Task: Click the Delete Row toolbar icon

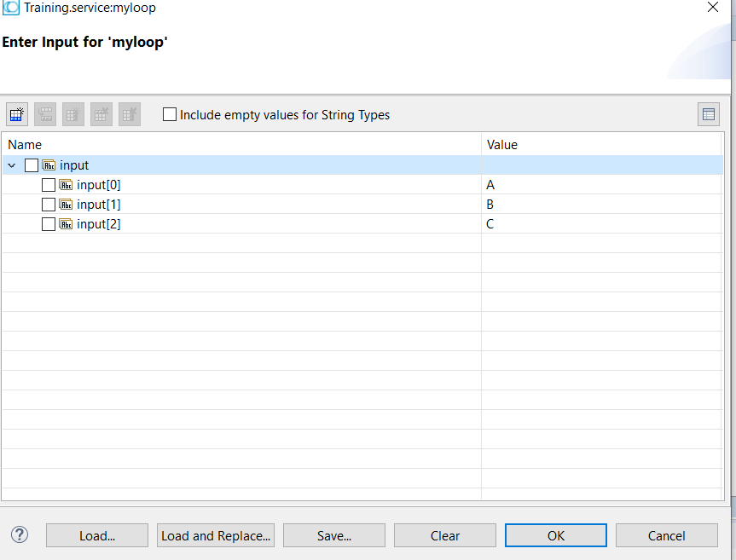Action: click(x=101, y=114)
